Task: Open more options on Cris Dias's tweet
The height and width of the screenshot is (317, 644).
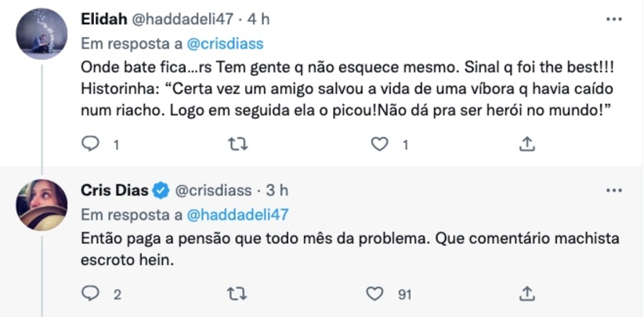Action: point(614,191)
